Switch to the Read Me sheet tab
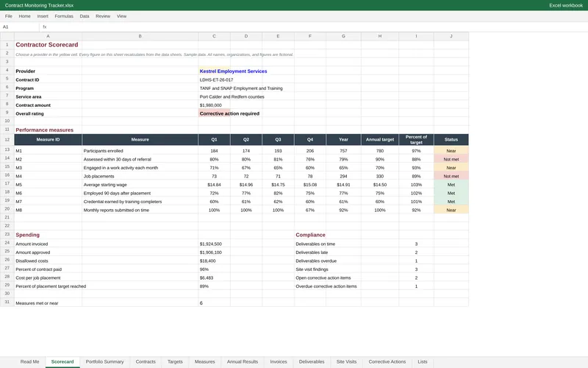 (29, 361)
